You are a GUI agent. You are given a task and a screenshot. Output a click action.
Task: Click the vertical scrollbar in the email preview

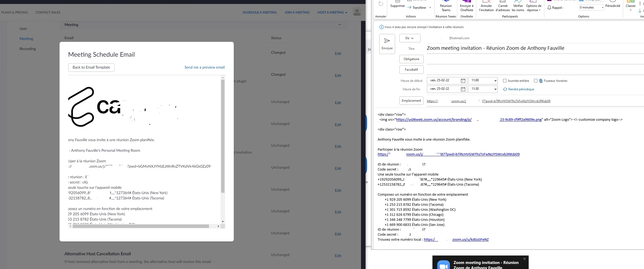(223, 136)
